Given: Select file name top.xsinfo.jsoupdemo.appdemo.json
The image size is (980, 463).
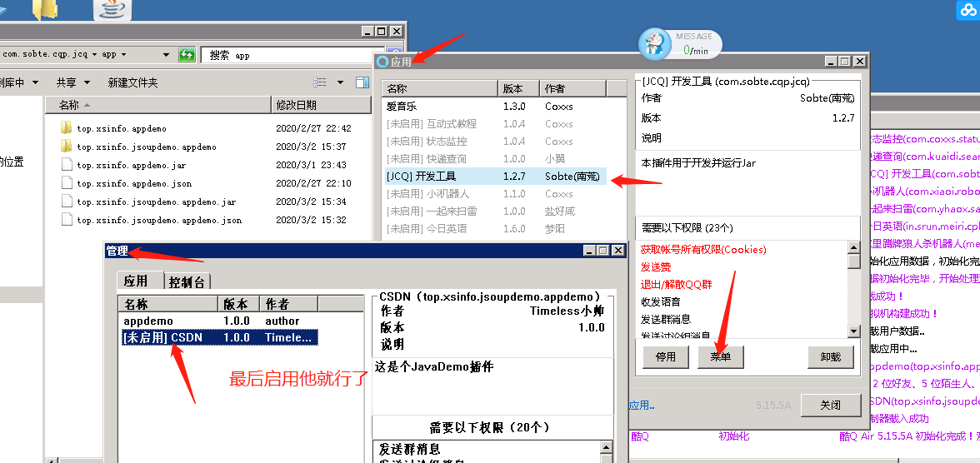Looking at the screenshot, I should click(x=159, y=220).
